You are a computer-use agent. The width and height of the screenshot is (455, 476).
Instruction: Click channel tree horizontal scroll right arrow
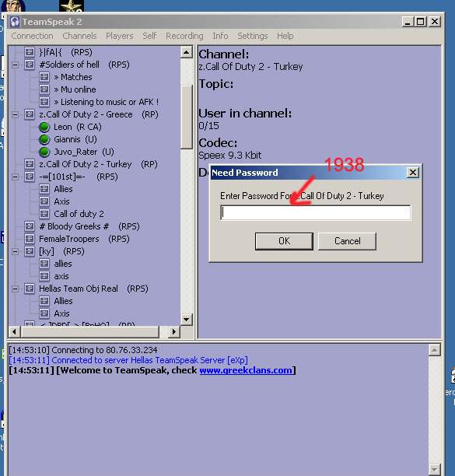(x=174, y=332)
